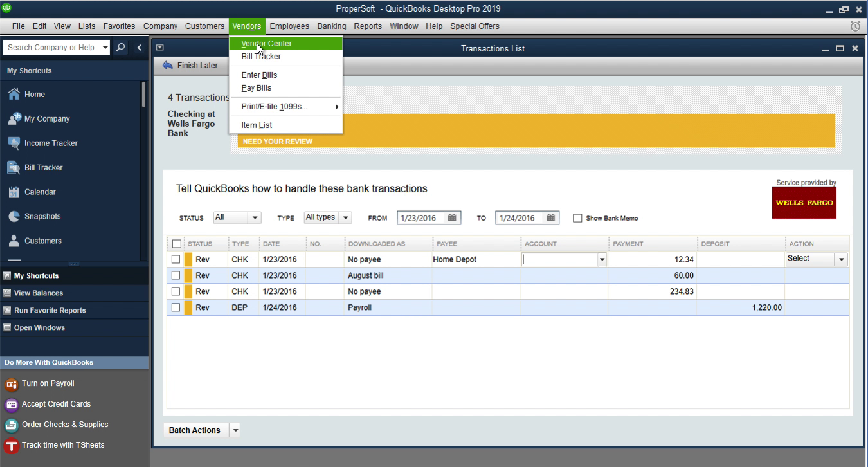Collapse the left icon bar arrow
This screenshot has height=467, width=868.
tap(140, 48)
